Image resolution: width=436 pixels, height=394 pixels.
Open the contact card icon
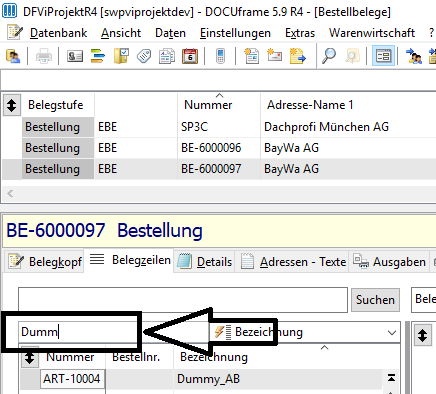75,56
